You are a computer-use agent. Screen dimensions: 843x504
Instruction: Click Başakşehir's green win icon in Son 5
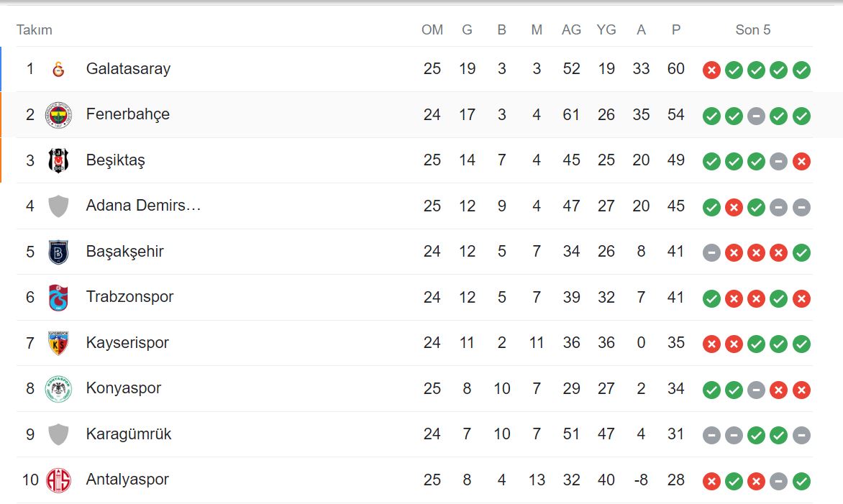(x=801, y=252)
